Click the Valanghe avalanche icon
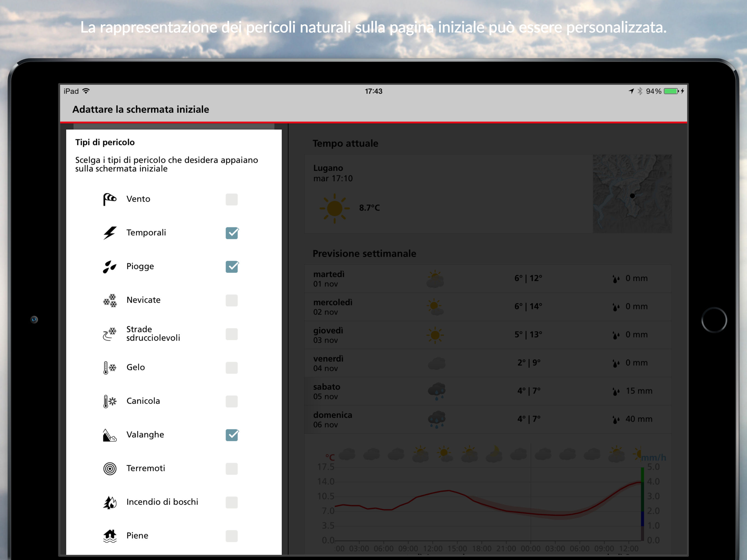Image resolution: width=747 pixels, height=560 pixels. (x=110, y=435)
